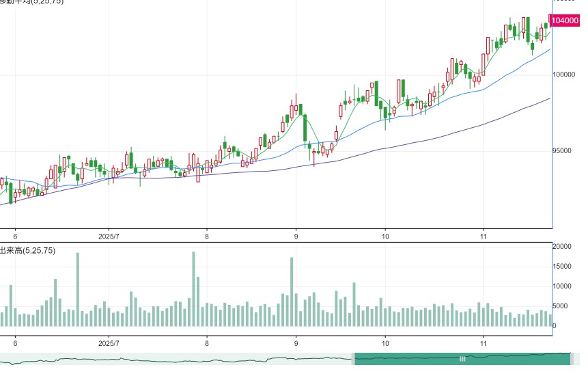The width and height of the screenshot is (588, 376).
Task: Click the 出来高(5,25,75) volume indicator label
Action: click(28, 250)
